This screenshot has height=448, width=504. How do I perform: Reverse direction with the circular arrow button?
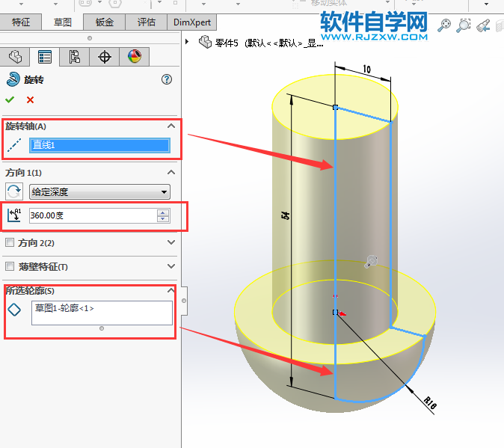pos(13,191)
